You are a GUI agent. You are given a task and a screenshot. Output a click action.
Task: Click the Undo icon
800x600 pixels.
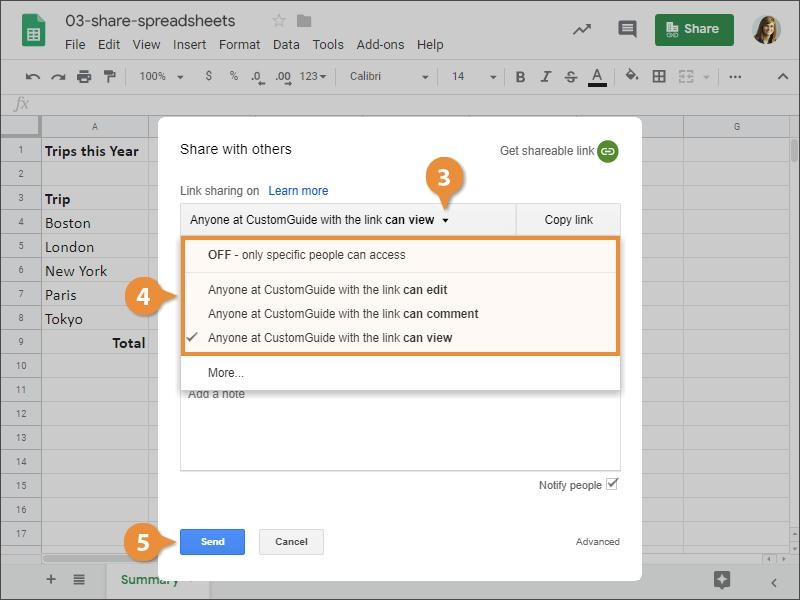click(33, 77)
